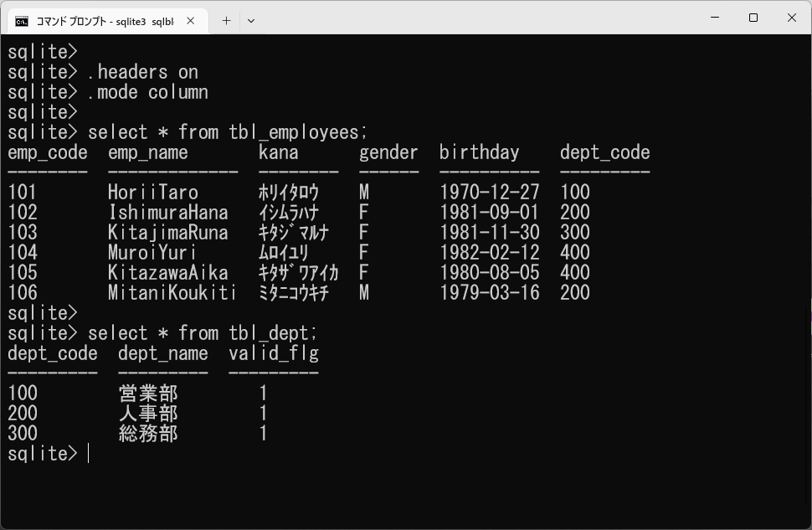The height and width of the screenshot is (530, 812).
Task: Close the sqlite3 command prompt tab
Action: coord(192,21)
